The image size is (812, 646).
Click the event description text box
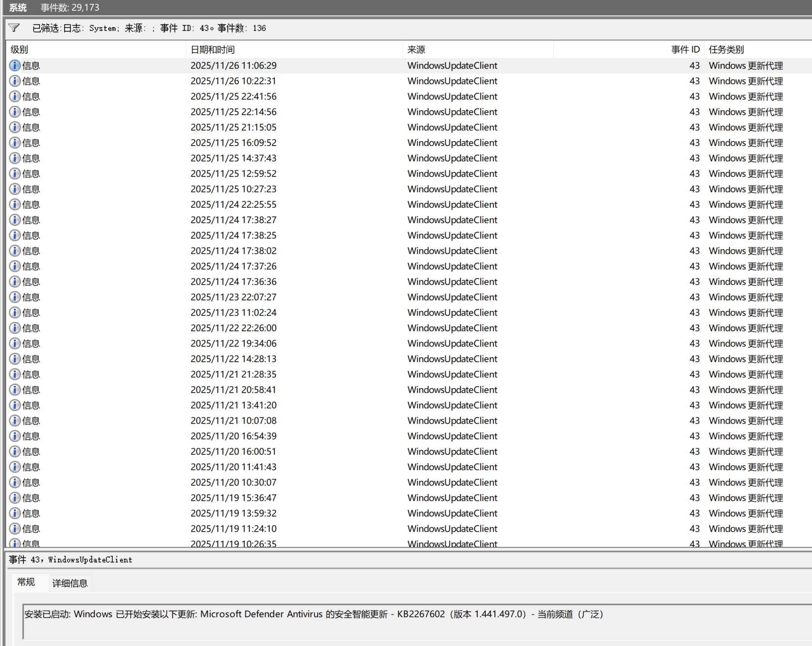click(x=417, y=621)
